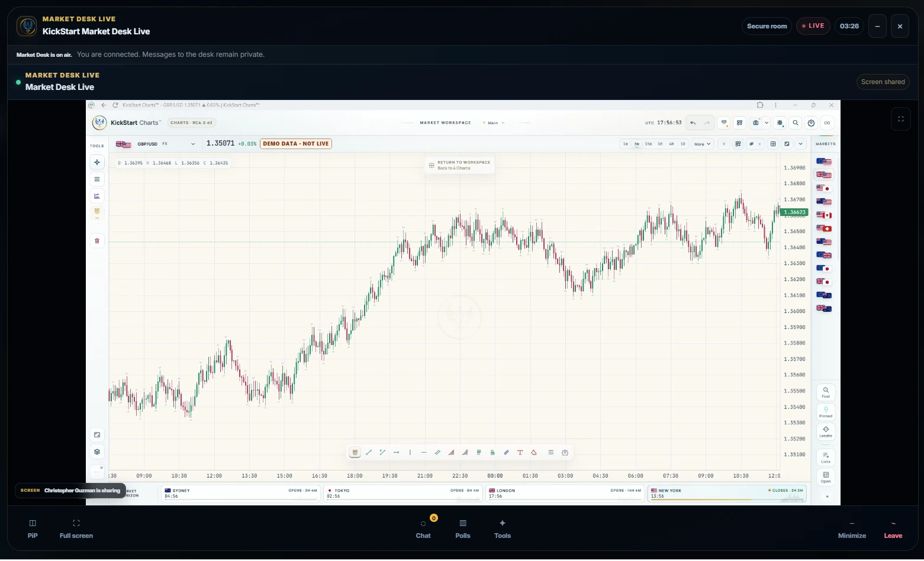This screenshot has width=924, height=561.
Task: Activate the parallel channel drawing tool
Action: tap(437, 453)
